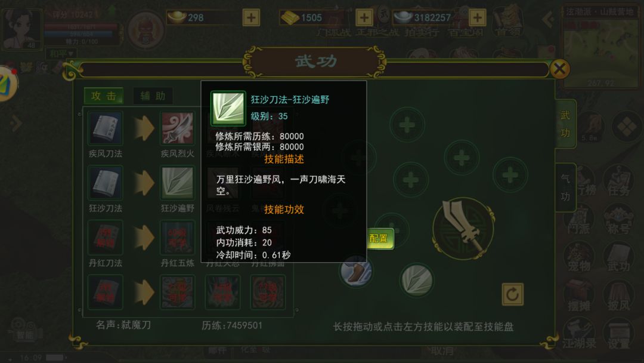Open the 气功 side tab
644x363 pixels.
tap(565, 187)
